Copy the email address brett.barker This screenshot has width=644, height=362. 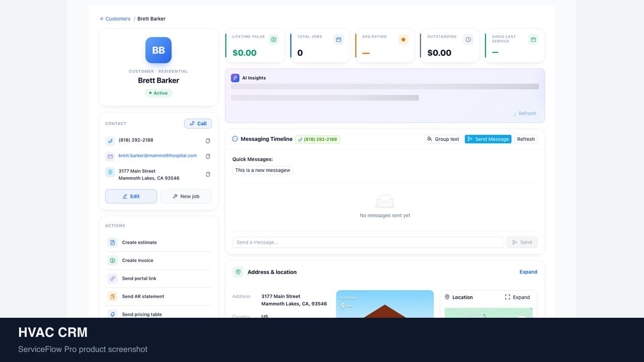[208, 156]
